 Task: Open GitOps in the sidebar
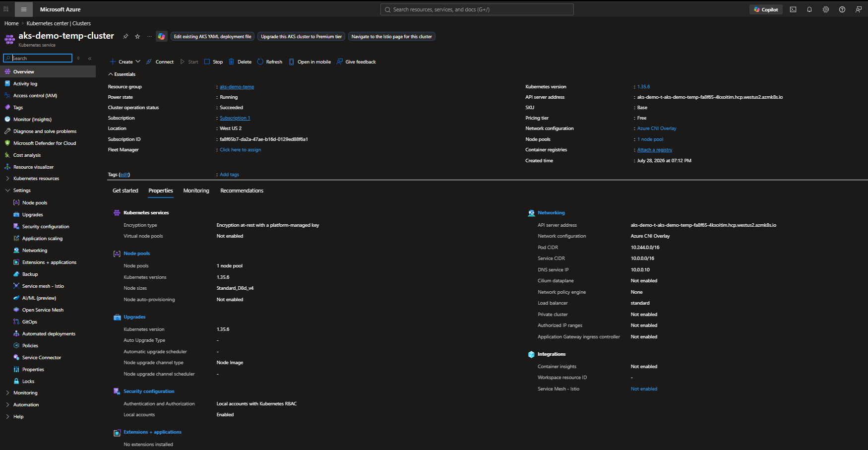(29, 322)
